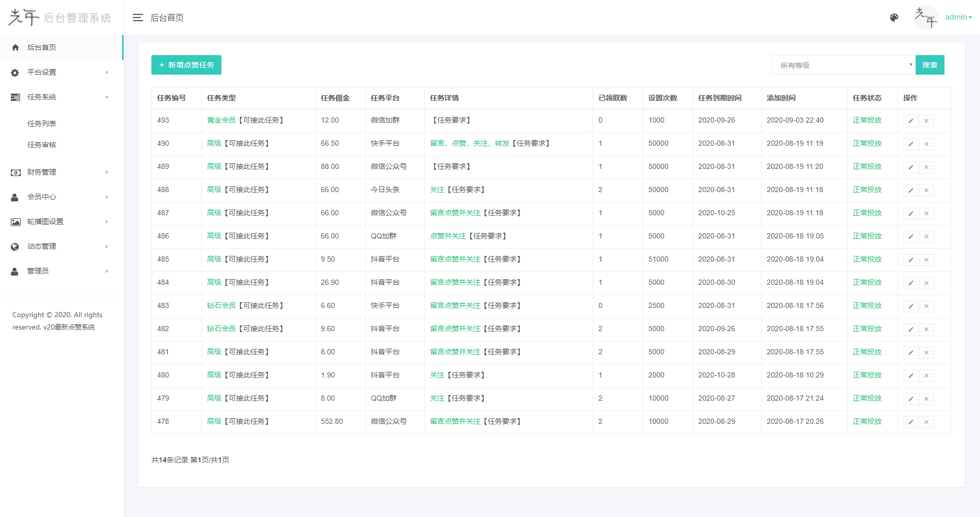Click the 新增点赞任务 button

click(x=186, y=65)
